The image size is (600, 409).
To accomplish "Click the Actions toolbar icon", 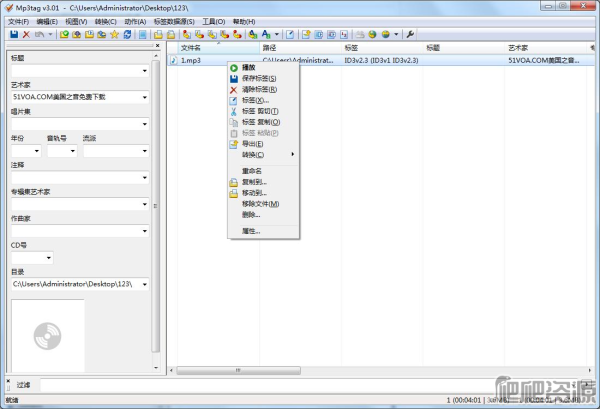I will tap(253, 34).
